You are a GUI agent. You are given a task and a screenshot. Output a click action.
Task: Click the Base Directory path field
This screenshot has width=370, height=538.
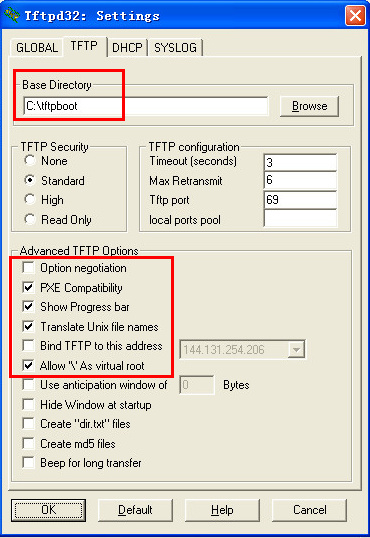[146, 106]
